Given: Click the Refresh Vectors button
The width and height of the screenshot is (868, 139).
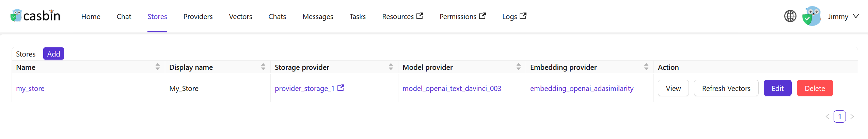Looking at the screenshot, I should click(x=726, y=88).
